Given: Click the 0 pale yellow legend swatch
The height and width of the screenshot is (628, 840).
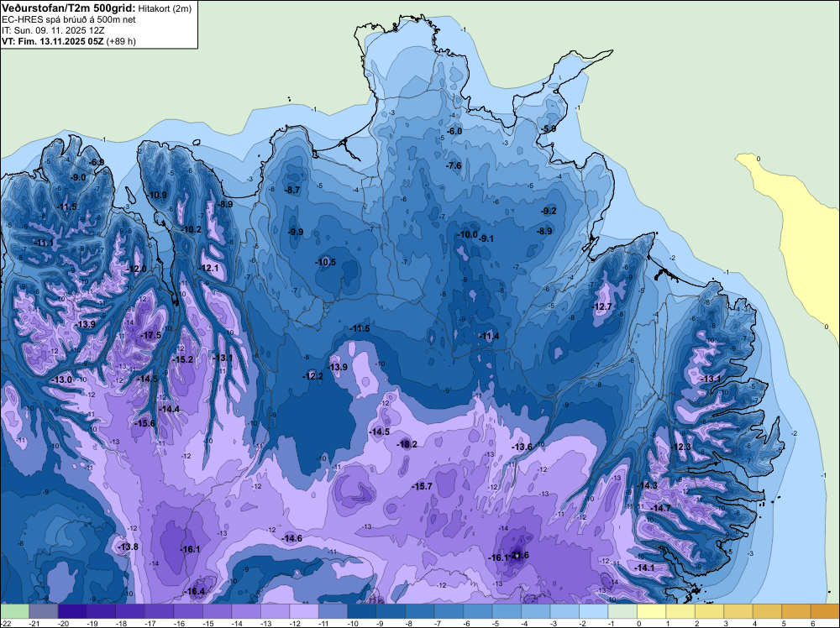Looking at the screenshot, I should (x=651, y=611).
